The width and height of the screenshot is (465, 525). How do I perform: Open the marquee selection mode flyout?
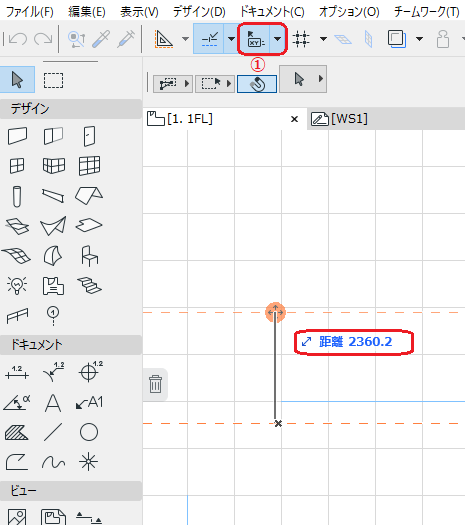pyautogui.click(x=215, y=84)
